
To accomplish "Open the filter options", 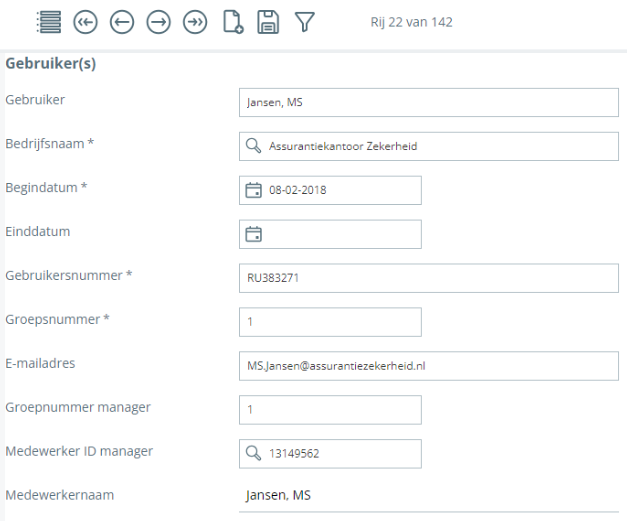I will point(305,22).
